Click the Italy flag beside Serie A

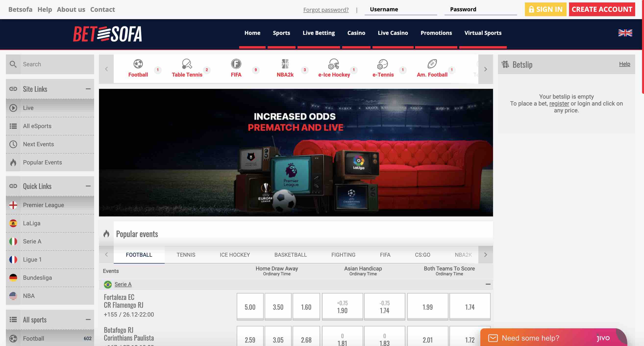[13, 241]
